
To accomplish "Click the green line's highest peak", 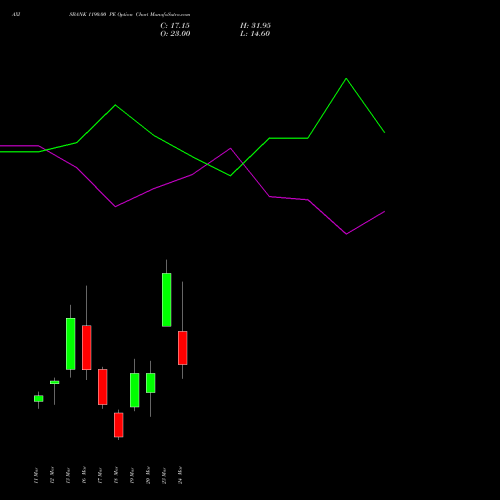I will point(346,79).
